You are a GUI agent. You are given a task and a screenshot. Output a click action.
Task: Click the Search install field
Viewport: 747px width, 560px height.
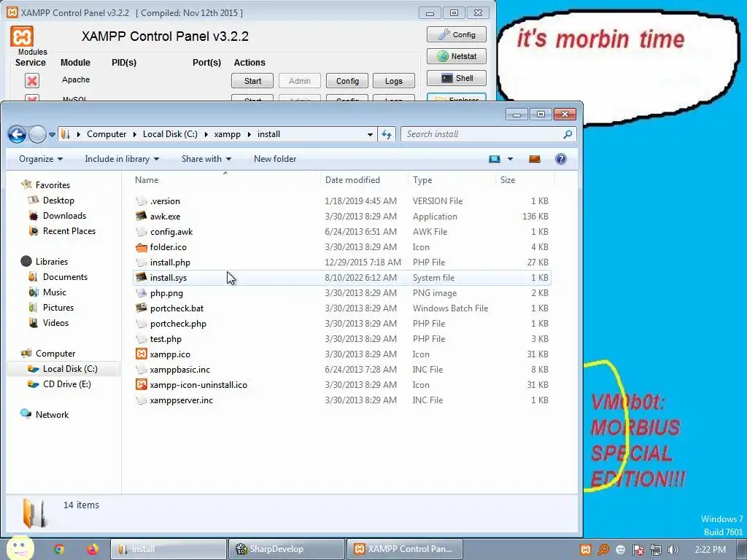[x=481, y=134]
